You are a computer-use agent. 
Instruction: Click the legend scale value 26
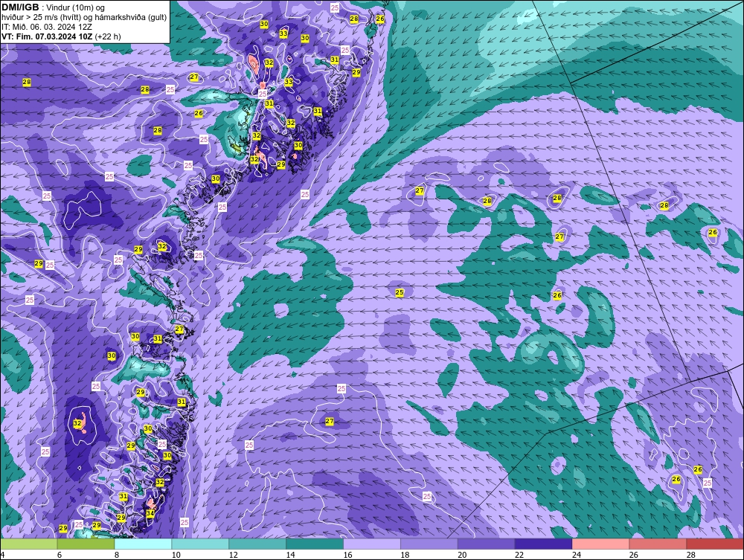pyautogui.click(x=633, y=555)
